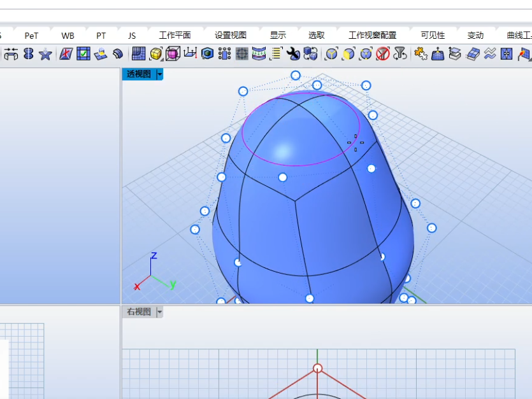Click the arch icon with inward arrows
The image size is (532, 399).
click(11, 54)
